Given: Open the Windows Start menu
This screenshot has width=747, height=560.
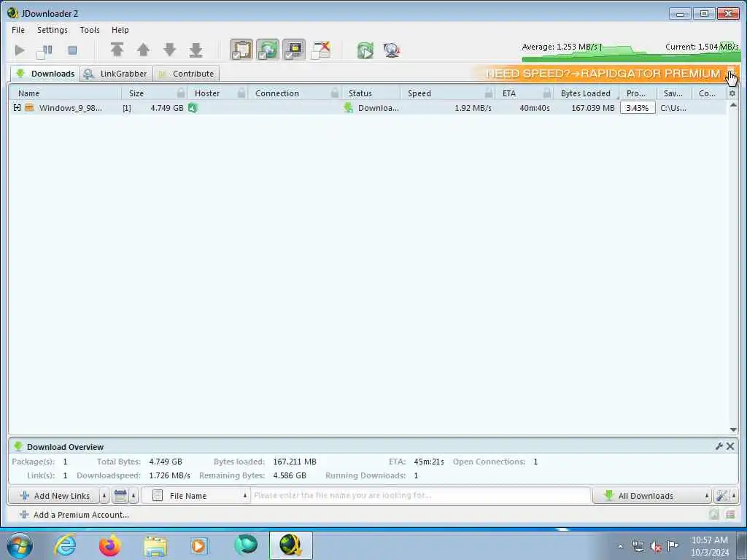Looking at the screenshot, I should 20,545.
